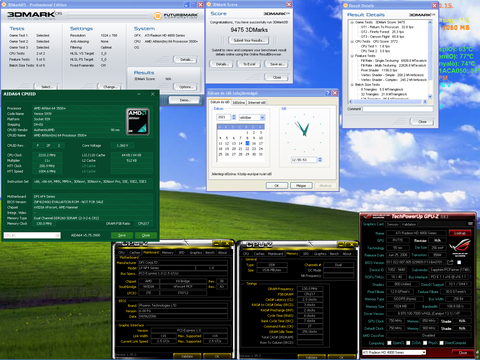Image resolution: width=480 pixels, height=360 pixels.
Task: Select the Pixel Shader result row
Action: tap(380, 70)
